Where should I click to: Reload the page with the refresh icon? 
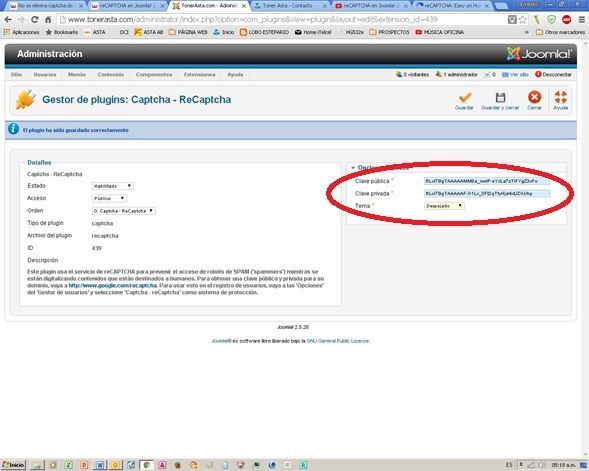tap(35, 20)
